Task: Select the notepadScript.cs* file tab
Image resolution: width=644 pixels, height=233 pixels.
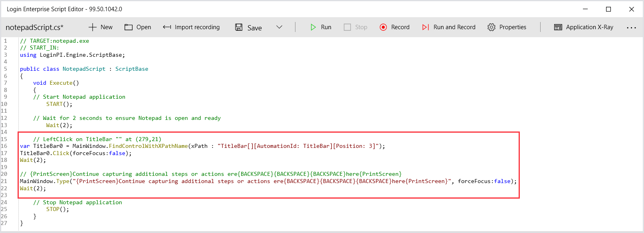Action: 35,28
